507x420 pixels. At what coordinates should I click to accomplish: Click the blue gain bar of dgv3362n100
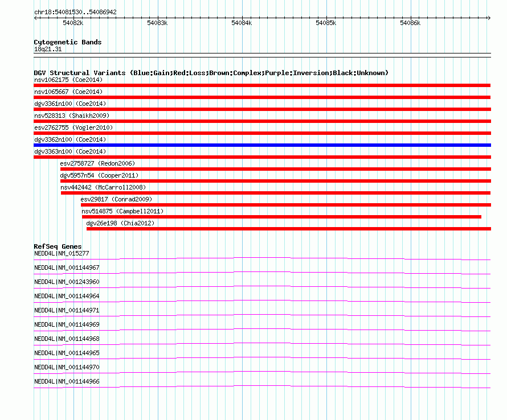tap(262, 145)
